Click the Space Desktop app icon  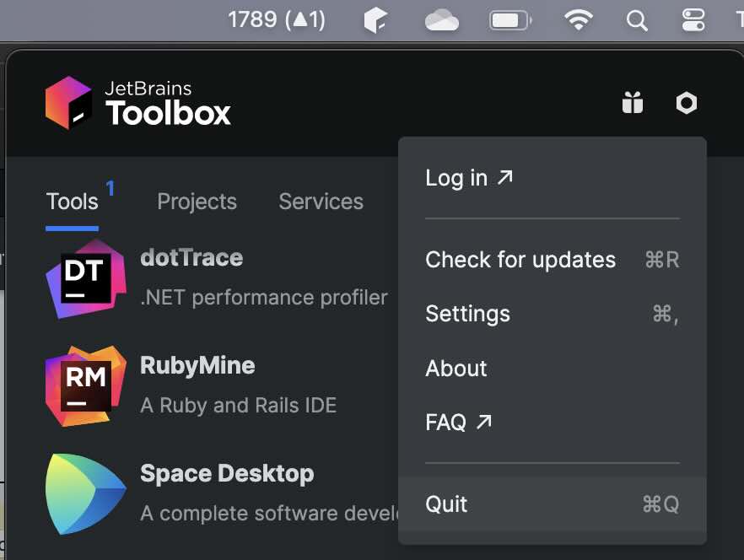click(85, 494)
